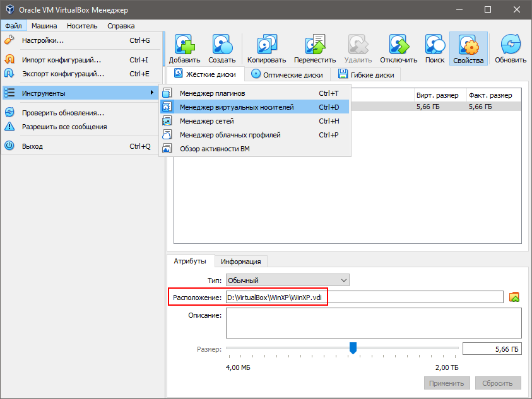Click the Менеджер облачных профилей icon
This screenshot has height=399, width=532.
pyautogui.click(x=167, y=135)
